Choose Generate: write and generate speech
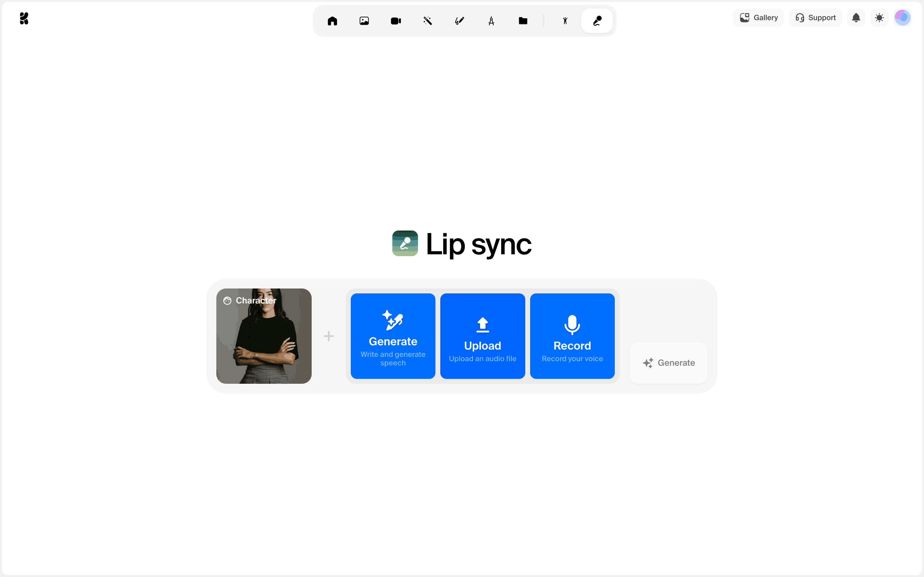The image size is (924, 577). pos(393,336)
